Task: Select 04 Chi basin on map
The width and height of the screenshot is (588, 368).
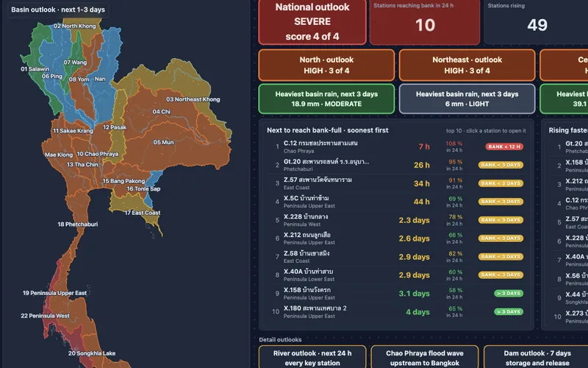Action: tap(161, 112)
